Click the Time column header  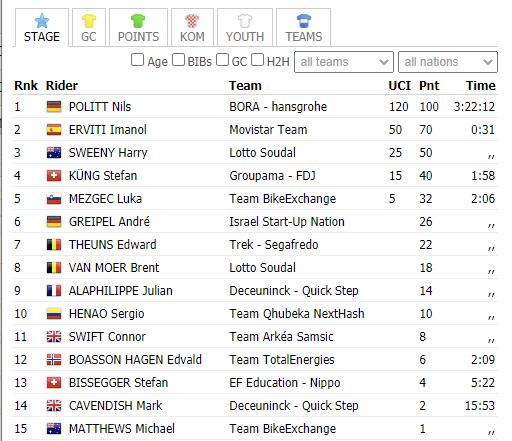(481, 86)
